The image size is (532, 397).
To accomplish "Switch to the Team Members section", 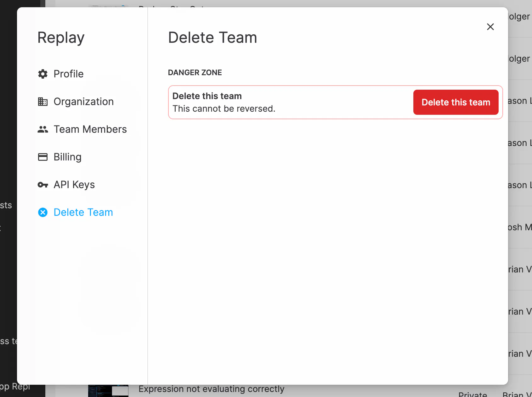I will 90,129.
